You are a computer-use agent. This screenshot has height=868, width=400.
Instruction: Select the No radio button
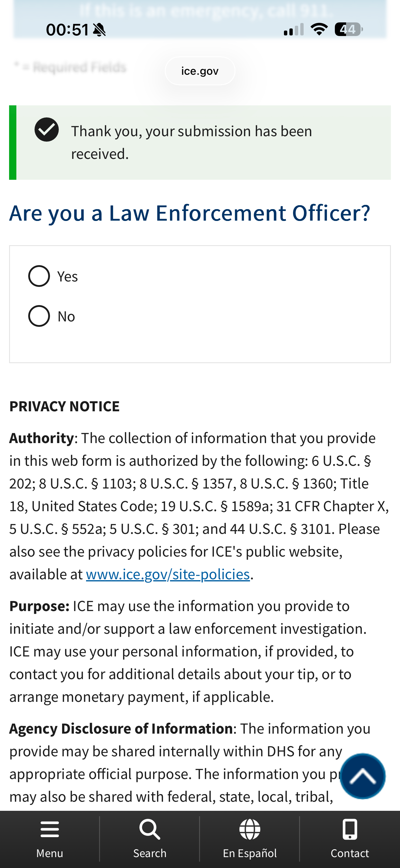click(39, 316)
